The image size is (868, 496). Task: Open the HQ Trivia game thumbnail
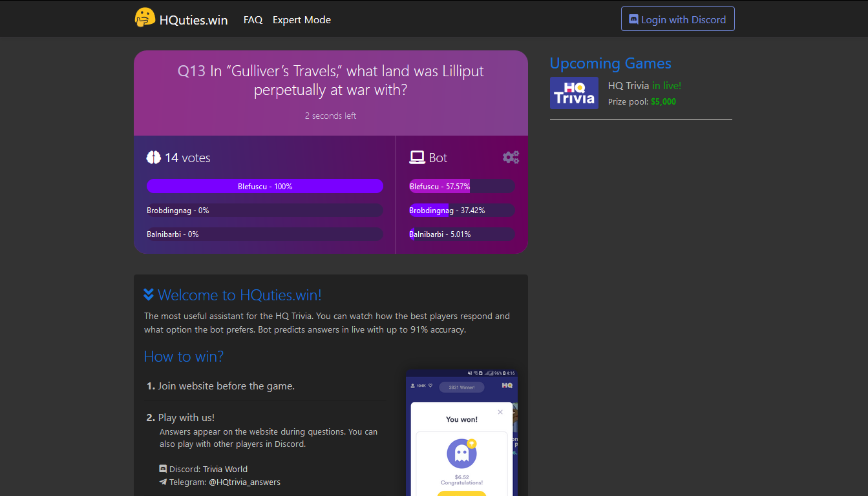click(574, 93)
